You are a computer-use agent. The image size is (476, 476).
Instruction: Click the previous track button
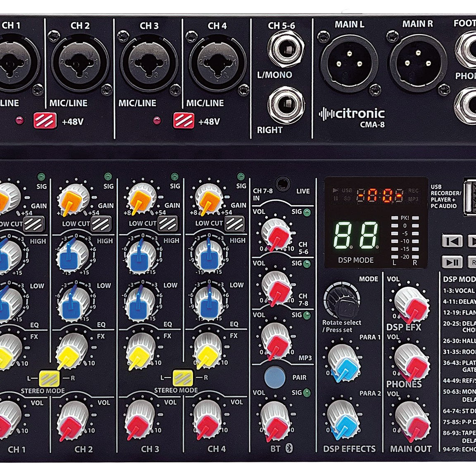[452, 241]
